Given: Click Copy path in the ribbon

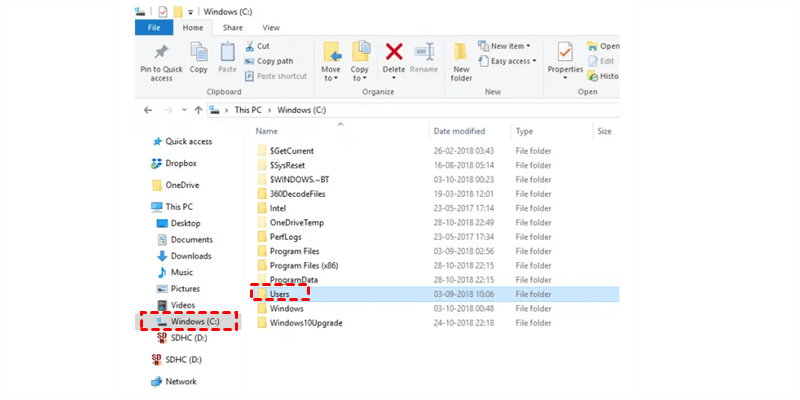Looking at the screenshot, I should coord(268,61).
